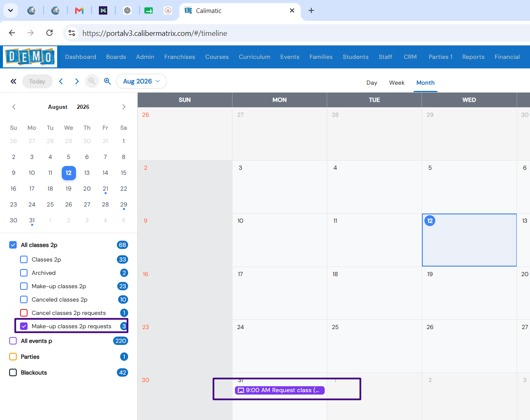Enable Canceled classes 2p checkbox

click(24, 299)
